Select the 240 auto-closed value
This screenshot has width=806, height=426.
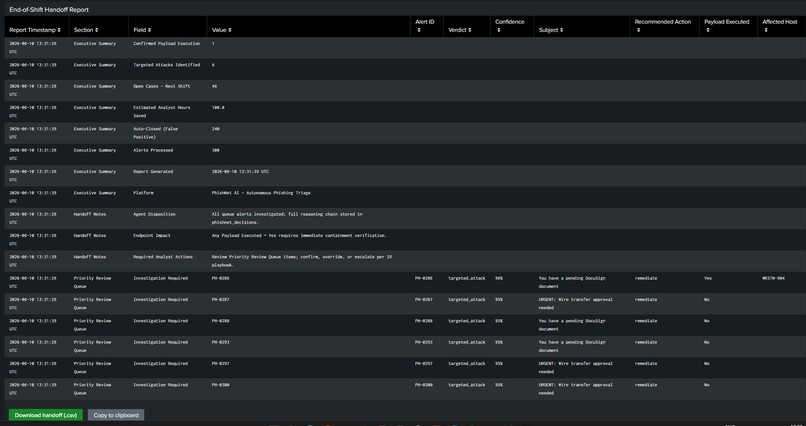[215, 129]
